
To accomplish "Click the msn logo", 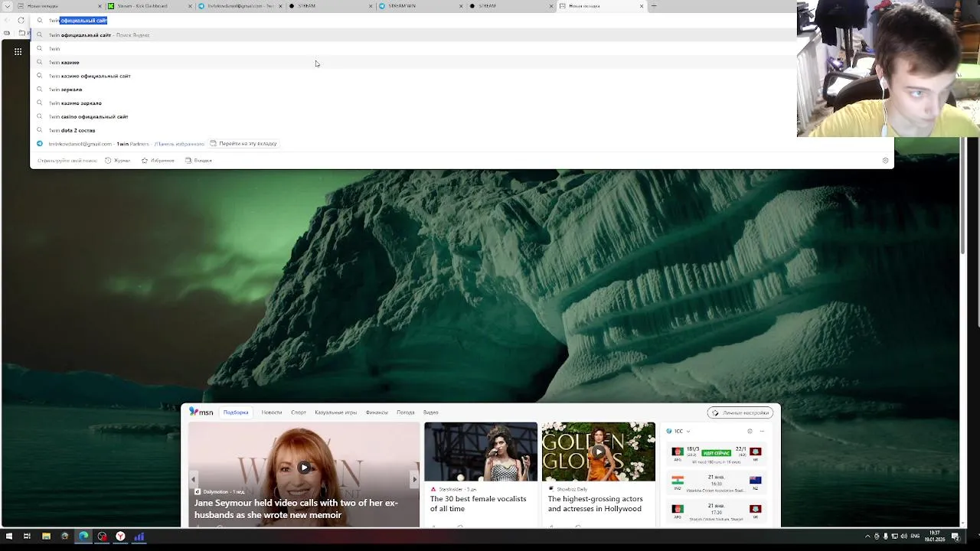I will pos(201,412).
